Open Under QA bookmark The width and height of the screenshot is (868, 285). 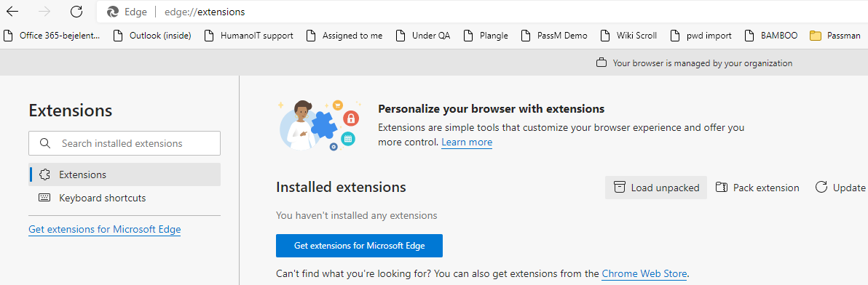(423, 36)
